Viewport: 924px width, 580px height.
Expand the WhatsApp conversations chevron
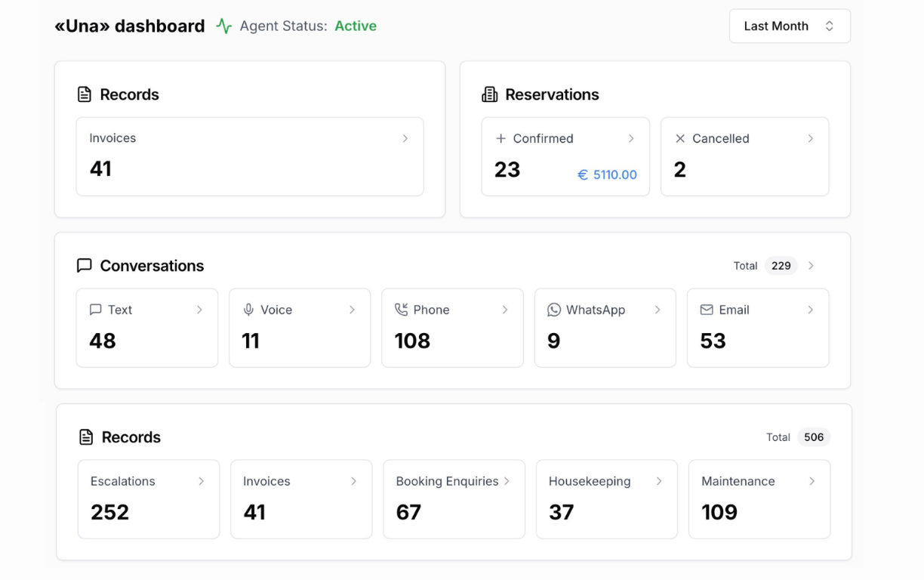658,310
